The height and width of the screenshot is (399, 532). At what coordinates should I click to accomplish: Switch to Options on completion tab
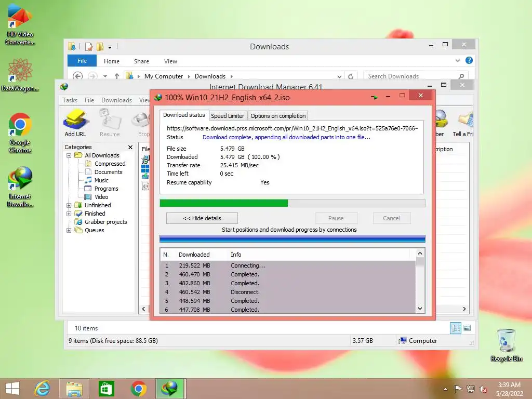[278, 116]
